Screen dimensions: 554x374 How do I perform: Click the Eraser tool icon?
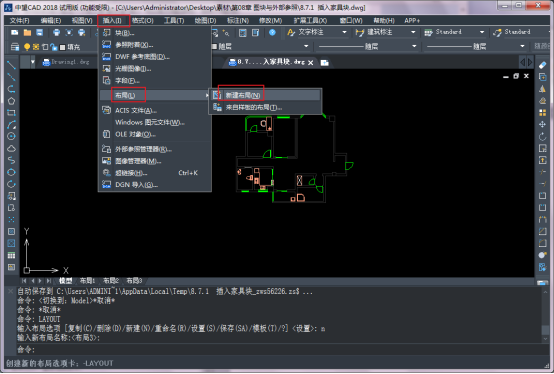click(542, 65)
